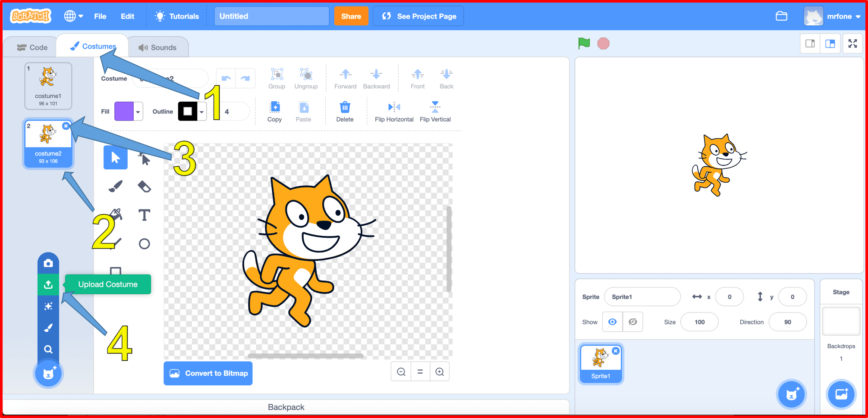Viewport: 868px width, 418px height.
Task: Paint a new costume
Action: 48,328
